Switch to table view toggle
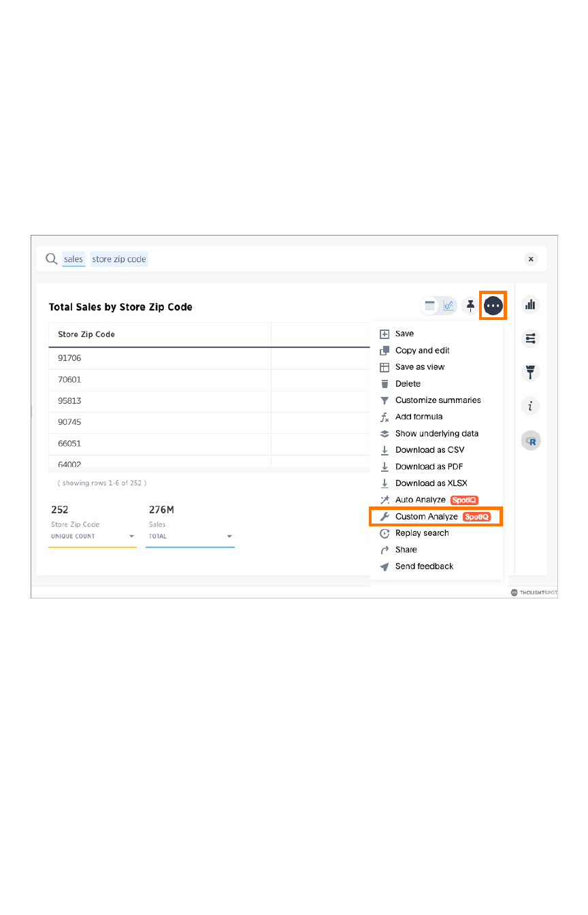Screen dimensions: 588x915 (430, 306)
